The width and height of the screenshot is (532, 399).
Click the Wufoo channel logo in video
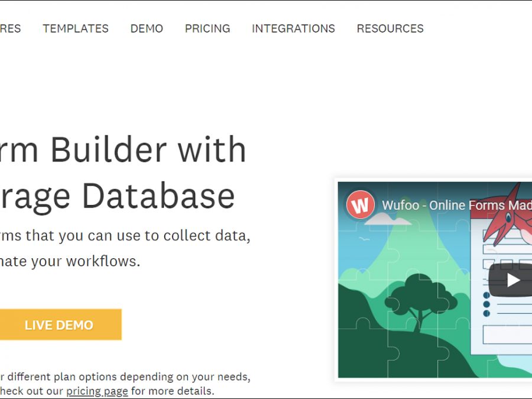pos(360,205)
